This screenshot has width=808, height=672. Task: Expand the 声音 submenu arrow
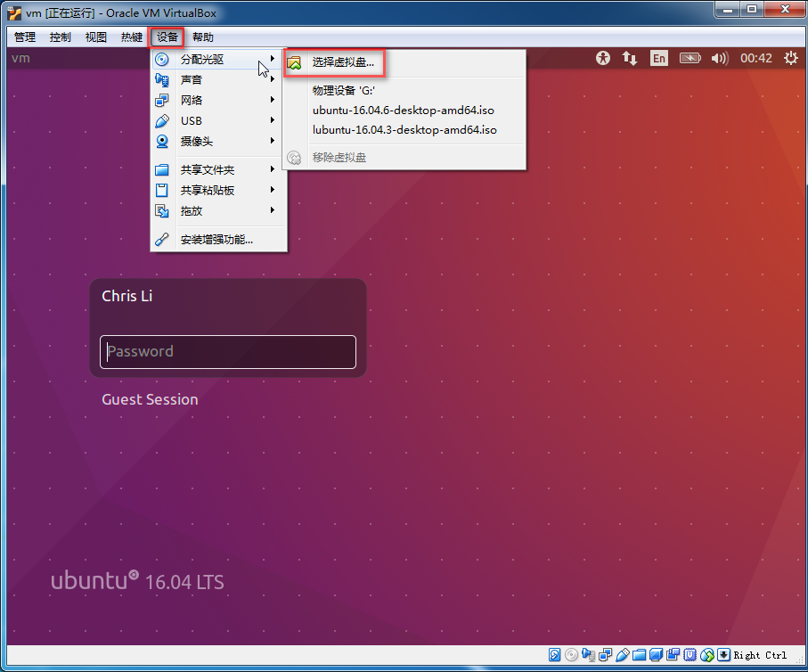[272, 79]
